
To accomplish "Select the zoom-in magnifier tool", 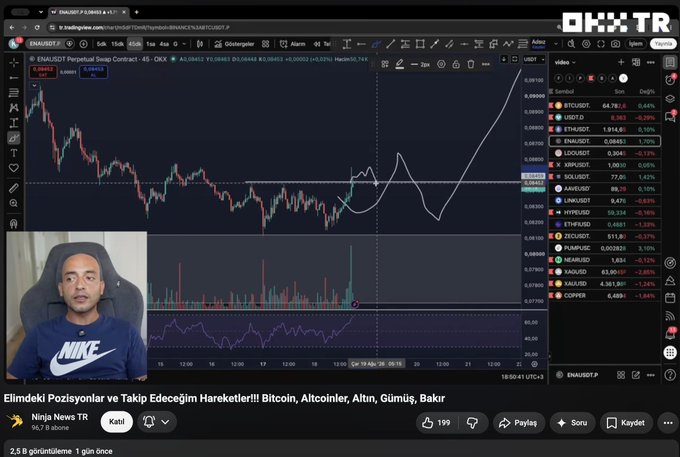I will [14, 203].
